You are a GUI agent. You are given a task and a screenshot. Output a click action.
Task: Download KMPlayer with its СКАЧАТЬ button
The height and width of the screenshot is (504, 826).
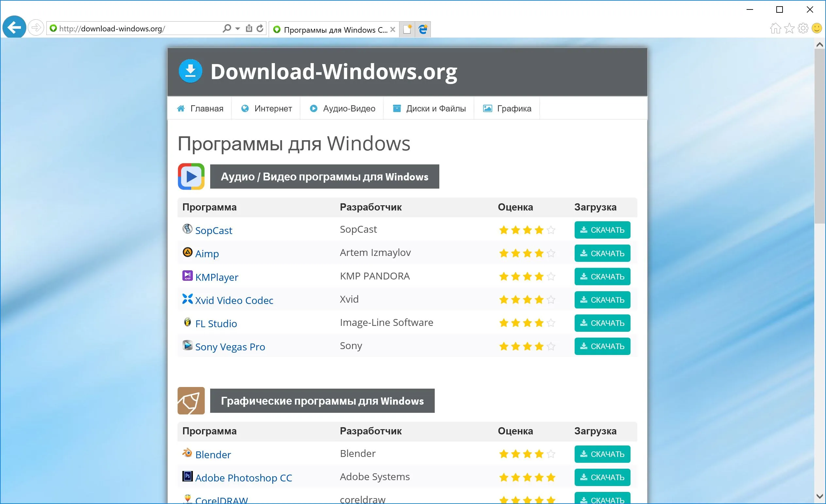[602, 277]
